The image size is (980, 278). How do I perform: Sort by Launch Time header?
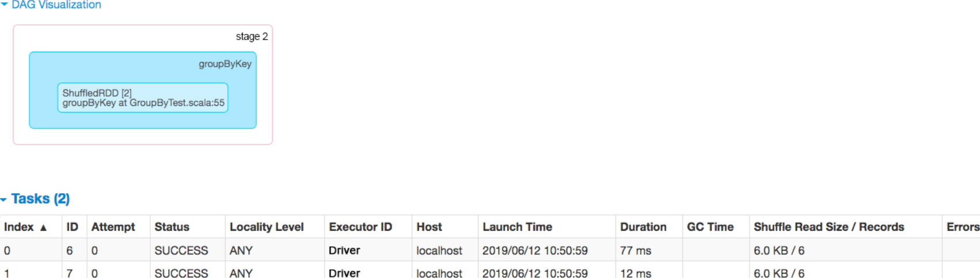point(517,227)
